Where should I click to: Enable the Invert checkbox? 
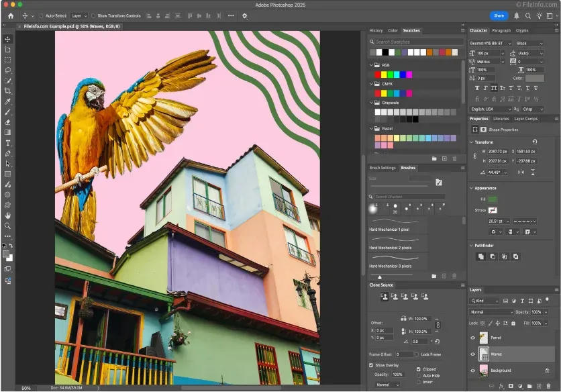[418, 382]
